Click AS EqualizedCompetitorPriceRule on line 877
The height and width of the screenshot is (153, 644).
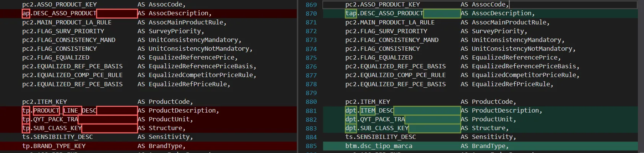pyautogui.click(x=520, y=75)
